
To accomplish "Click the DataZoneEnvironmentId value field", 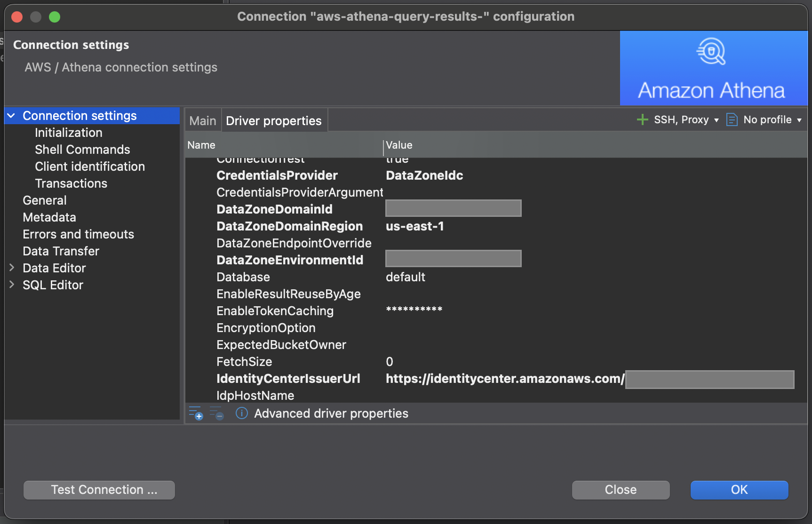I will [x=453, y=258].
